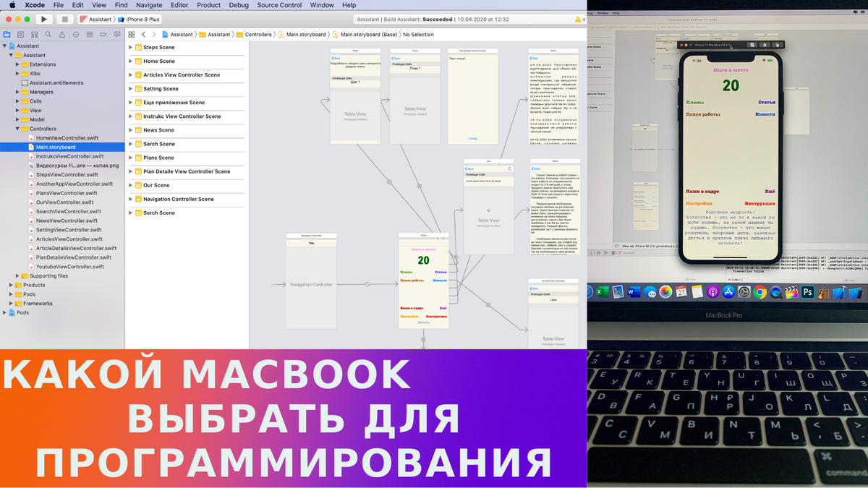Select the Project navigator folder icon

[x=7, y=34]
